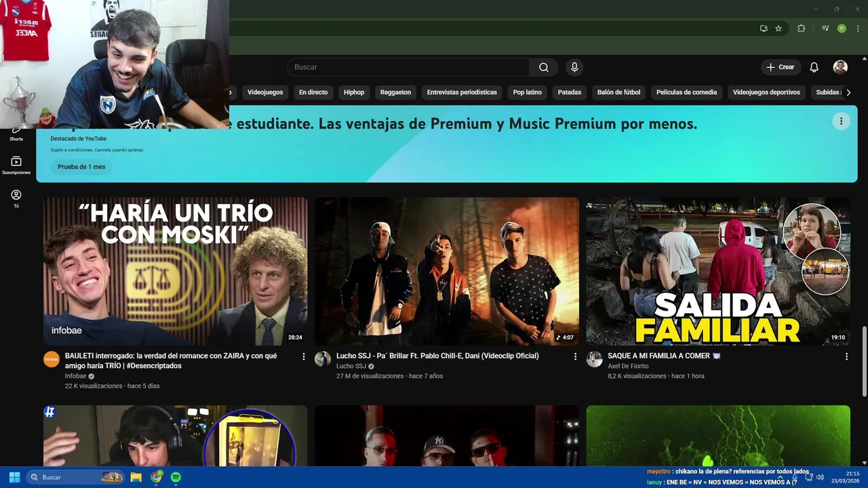Select the Balón de fútbol chip
The width and height of the screenshot is (868, 488).
(x=618, y=92)
